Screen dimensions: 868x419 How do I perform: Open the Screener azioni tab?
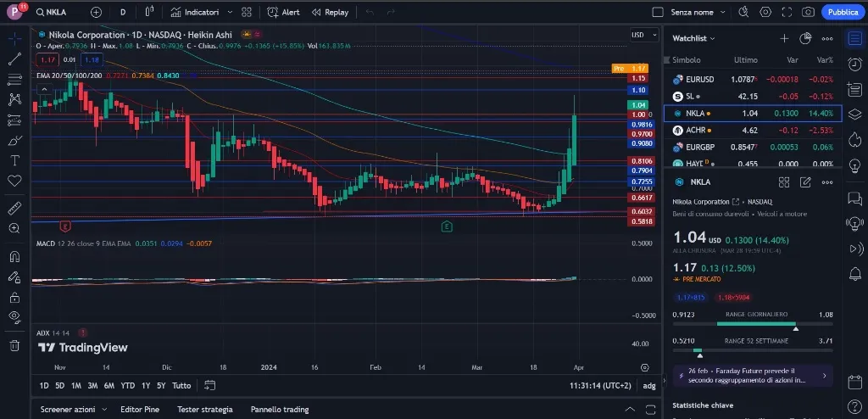pyautogui.click(x=68, y=409)
